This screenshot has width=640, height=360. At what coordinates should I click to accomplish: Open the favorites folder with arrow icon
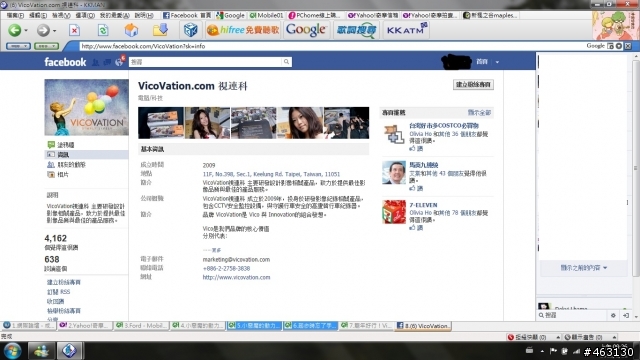tap(160, 30)
